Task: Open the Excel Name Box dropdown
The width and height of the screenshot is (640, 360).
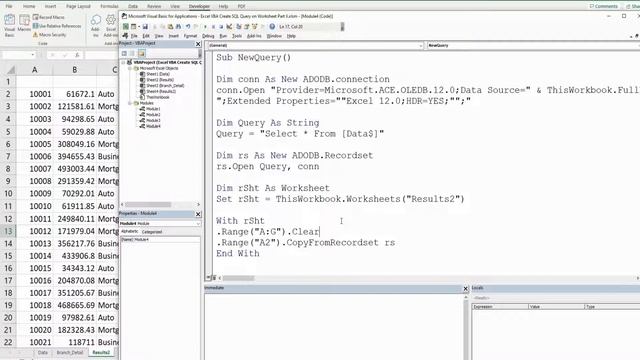Action: coord(33,55)
